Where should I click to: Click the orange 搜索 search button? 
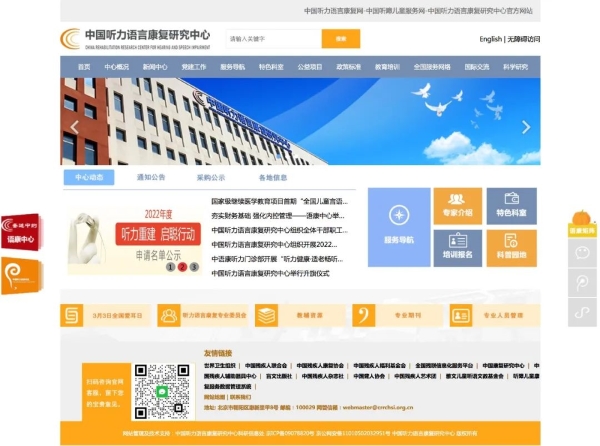tap(341, 39)
